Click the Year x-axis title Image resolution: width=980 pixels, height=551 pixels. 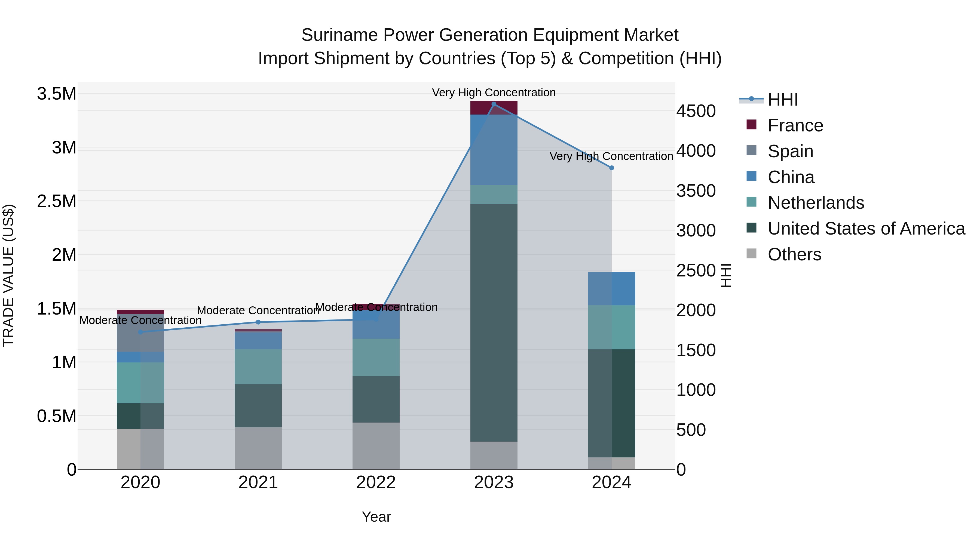pos(376,517)
